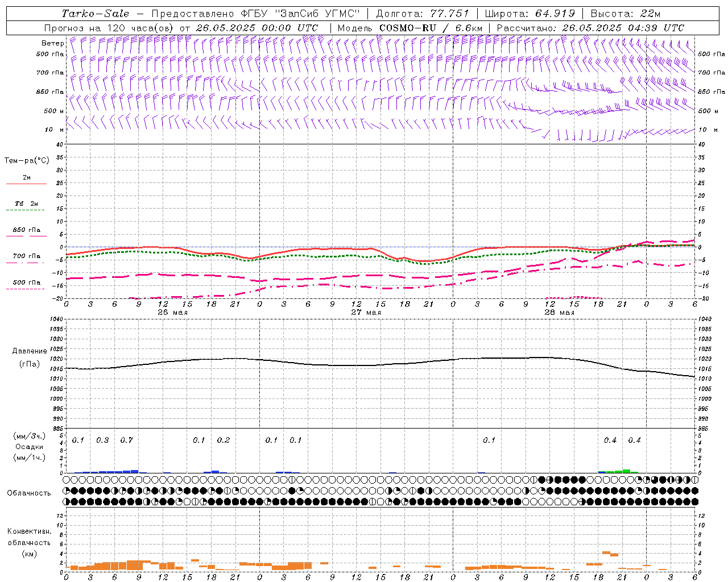Image resolution: width=728 pixels, height=582 pixels.
Task: Click the Широта: 64.919 value
Action: click(x=530, y=14)
